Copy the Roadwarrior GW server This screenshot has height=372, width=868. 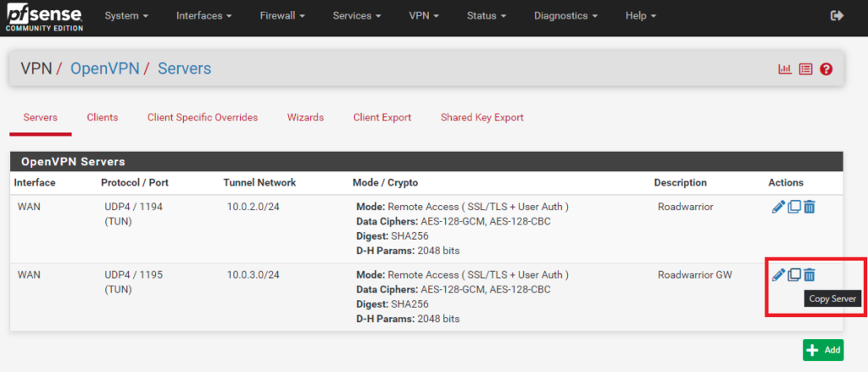tap(794, 275)
